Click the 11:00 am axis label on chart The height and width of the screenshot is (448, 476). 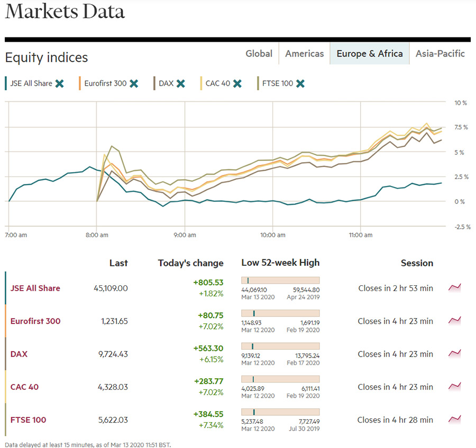point(361,235)
